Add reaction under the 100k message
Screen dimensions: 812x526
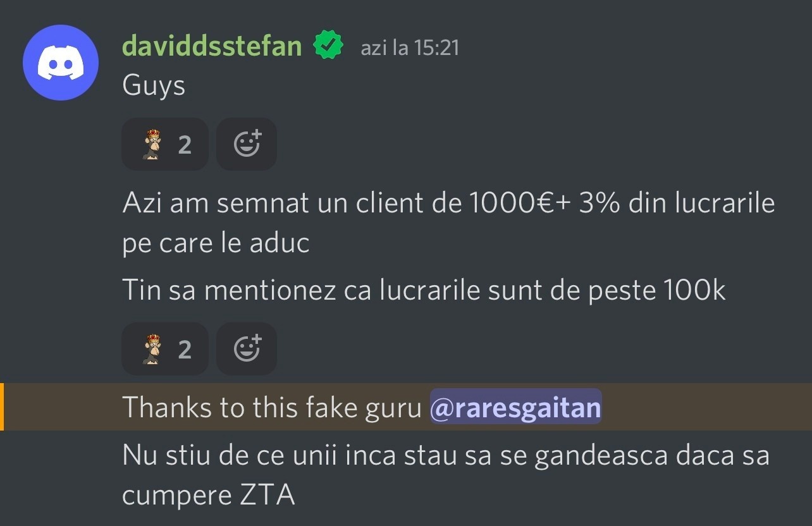click(x=247, y=349)
